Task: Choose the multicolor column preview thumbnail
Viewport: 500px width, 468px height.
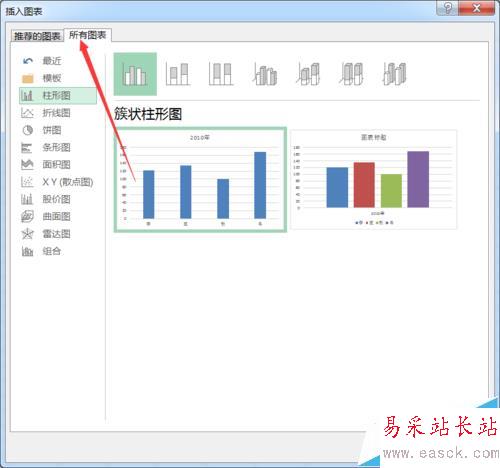Action: 374,179
